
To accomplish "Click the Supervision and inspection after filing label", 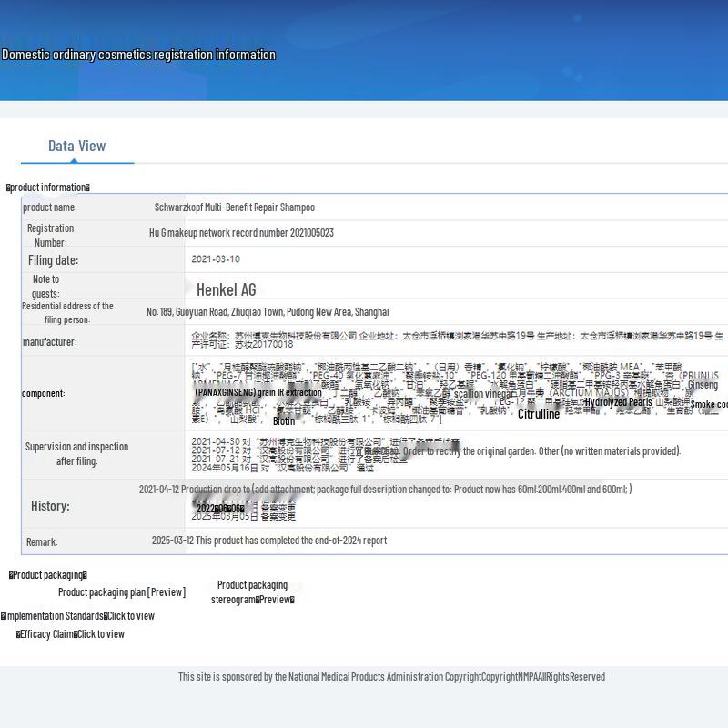I will pos(76,453).
